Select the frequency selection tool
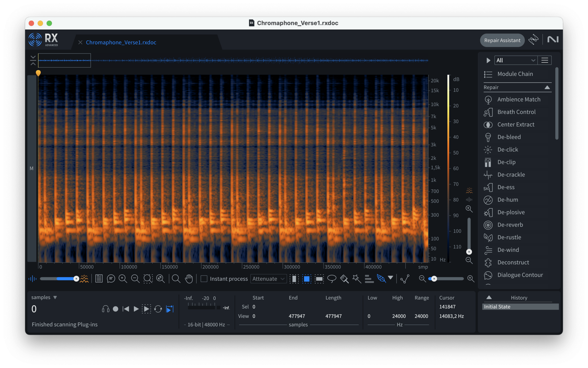 319,279
